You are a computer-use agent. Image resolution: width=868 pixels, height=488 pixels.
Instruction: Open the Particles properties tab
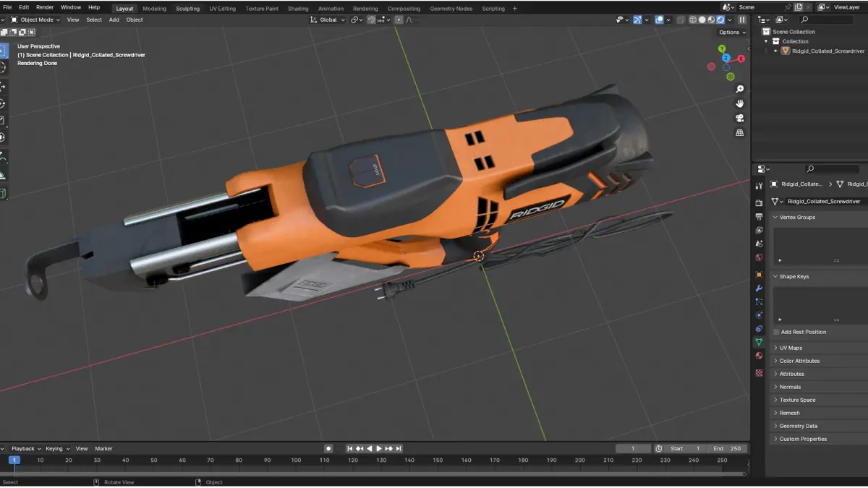point(759,301)
